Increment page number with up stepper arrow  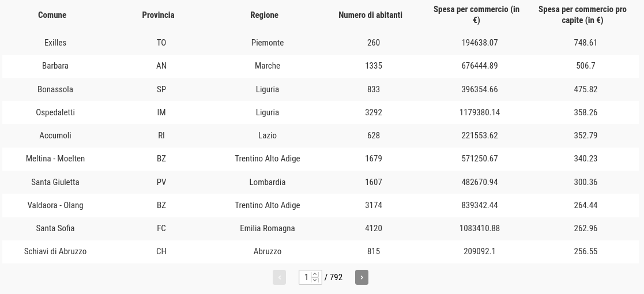pyautogui.click(x=315, y=274)
